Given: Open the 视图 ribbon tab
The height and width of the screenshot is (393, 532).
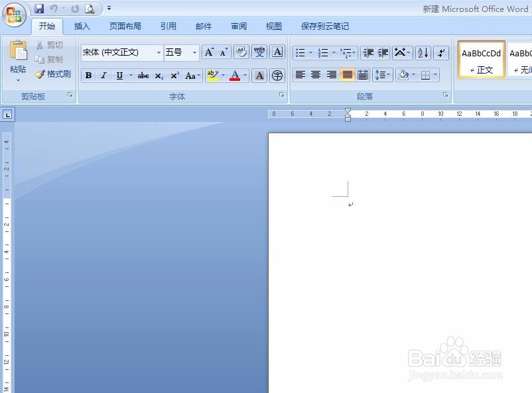Looking at the screenshot, I should [x=273, y=27].
